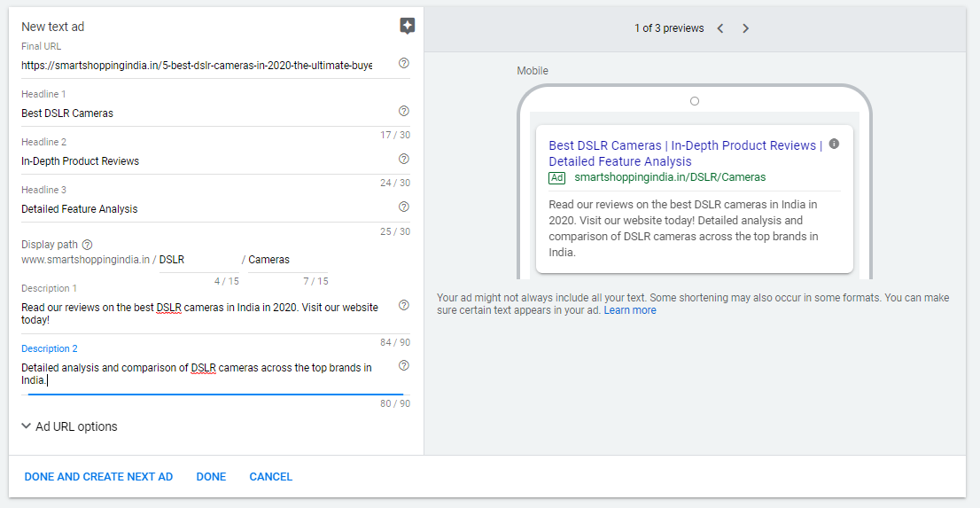The width and height of the screenshot is (980, 508).
Task: Open help icon beside Display path label
Action: pyautogui.click(x=87, y=245)
